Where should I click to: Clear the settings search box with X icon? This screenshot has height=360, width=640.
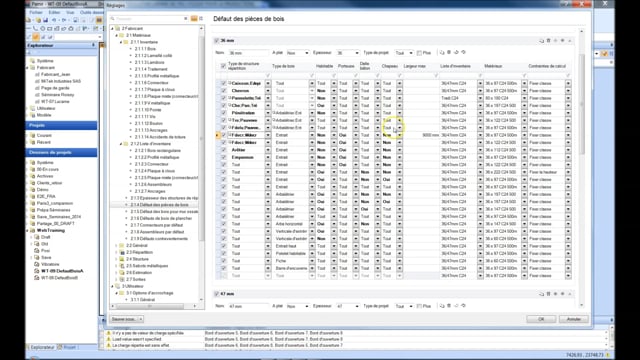[x=186, y=18]
